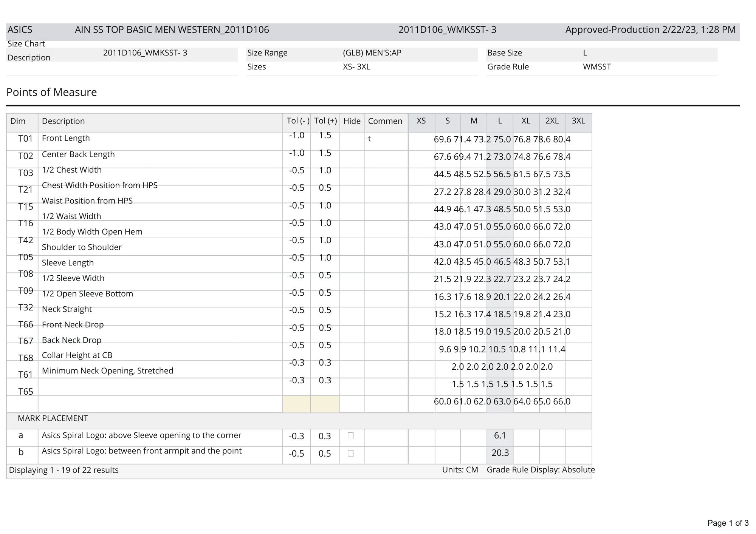Click the Tol (-) column header
756x534 pixels.
297,121
